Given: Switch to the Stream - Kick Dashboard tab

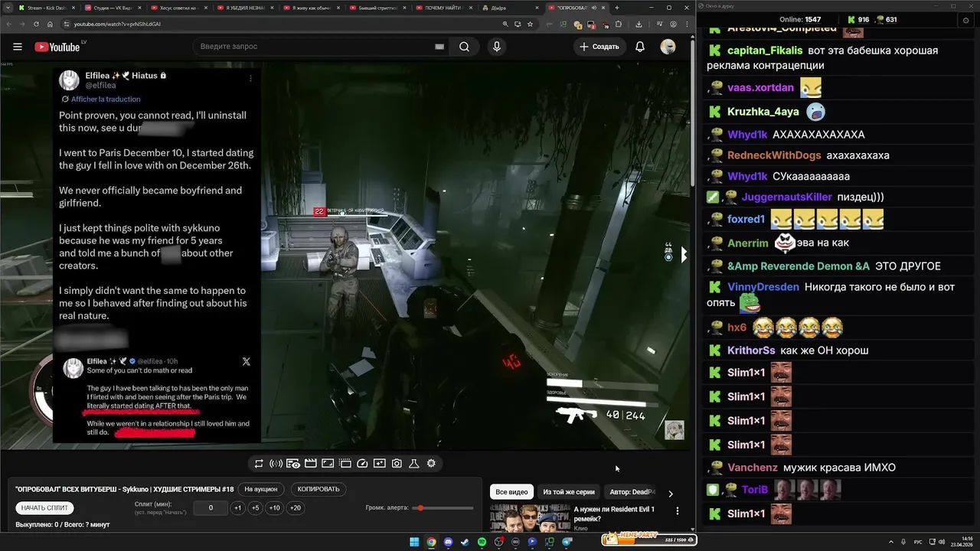Looking at the screenshot, I should (47, 8).
